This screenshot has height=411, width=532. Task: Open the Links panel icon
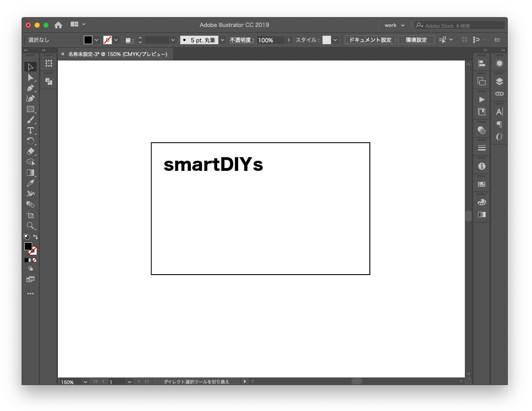499,94
